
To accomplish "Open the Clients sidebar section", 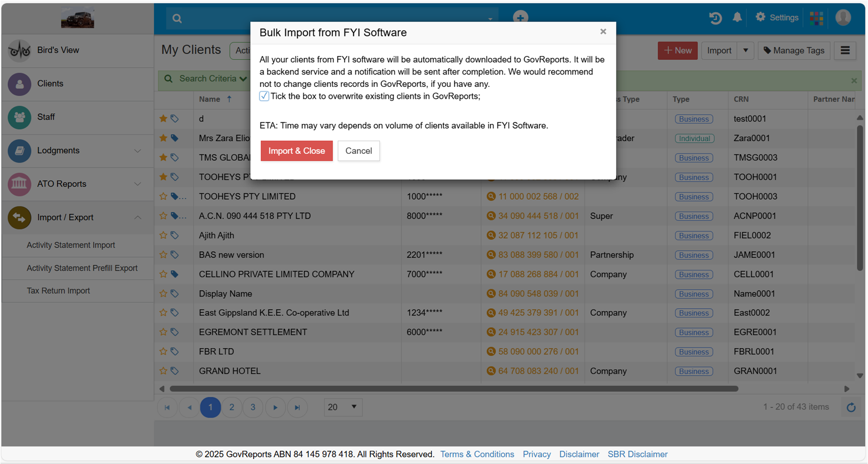I will tap(77, 83).
